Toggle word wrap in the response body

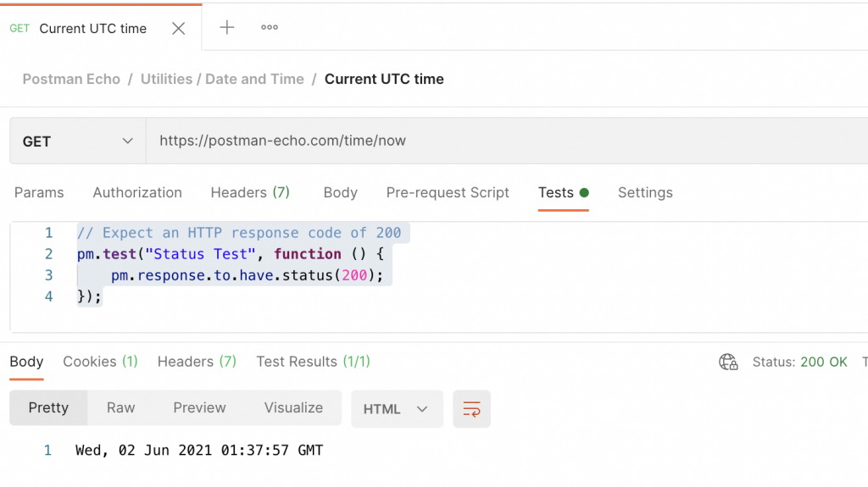click(471, 409)
